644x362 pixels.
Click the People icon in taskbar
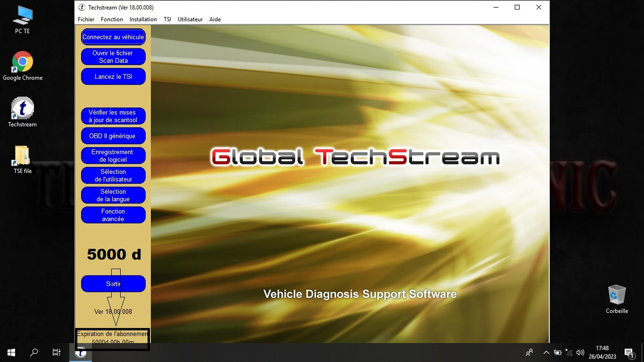click(x=529, y=352)
